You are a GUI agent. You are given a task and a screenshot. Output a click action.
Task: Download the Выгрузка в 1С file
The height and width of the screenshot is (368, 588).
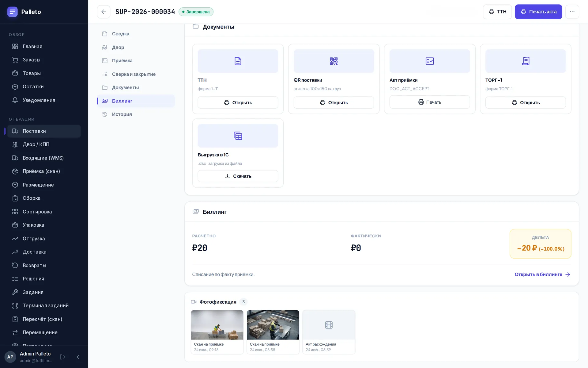point(238,176)
